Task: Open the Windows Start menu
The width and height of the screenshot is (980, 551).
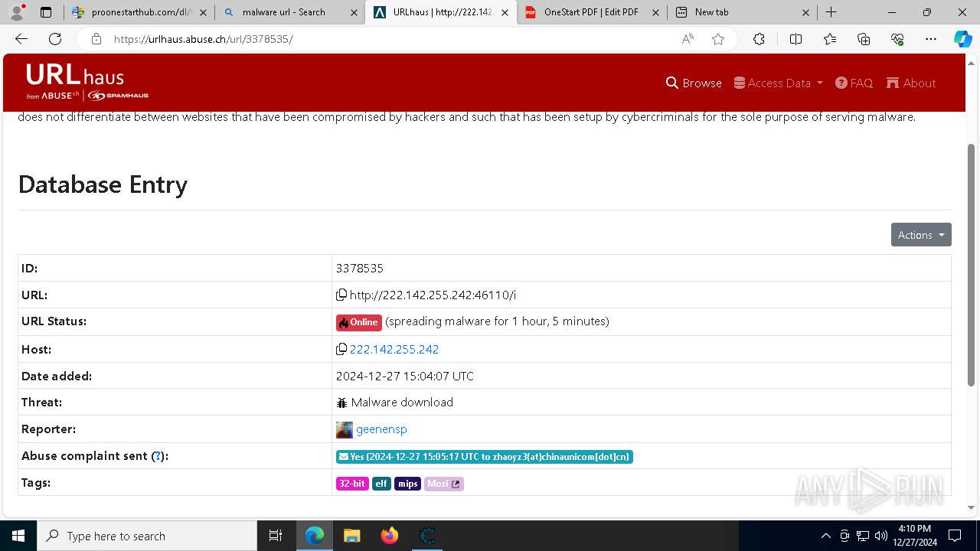Action: [18, 536]
